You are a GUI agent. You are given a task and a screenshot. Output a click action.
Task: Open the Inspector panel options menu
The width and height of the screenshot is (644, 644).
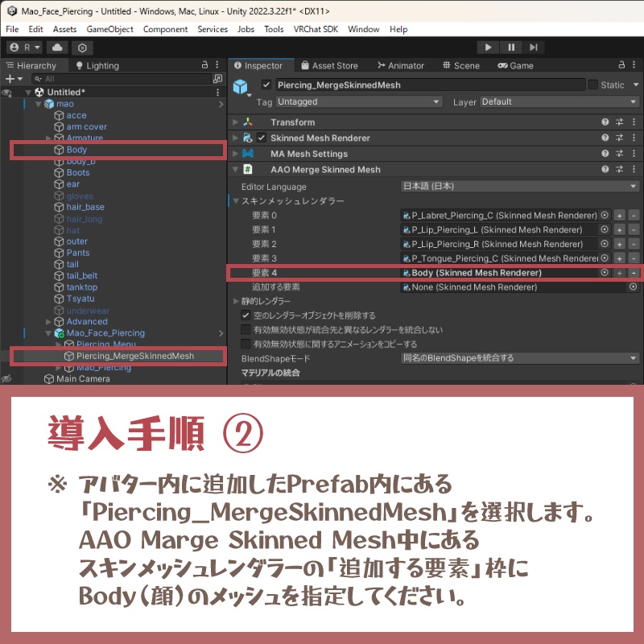(634, 65)
